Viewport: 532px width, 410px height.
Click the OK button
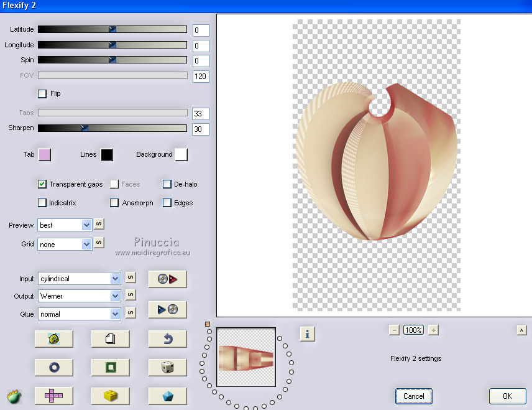[x=508, y=396]
